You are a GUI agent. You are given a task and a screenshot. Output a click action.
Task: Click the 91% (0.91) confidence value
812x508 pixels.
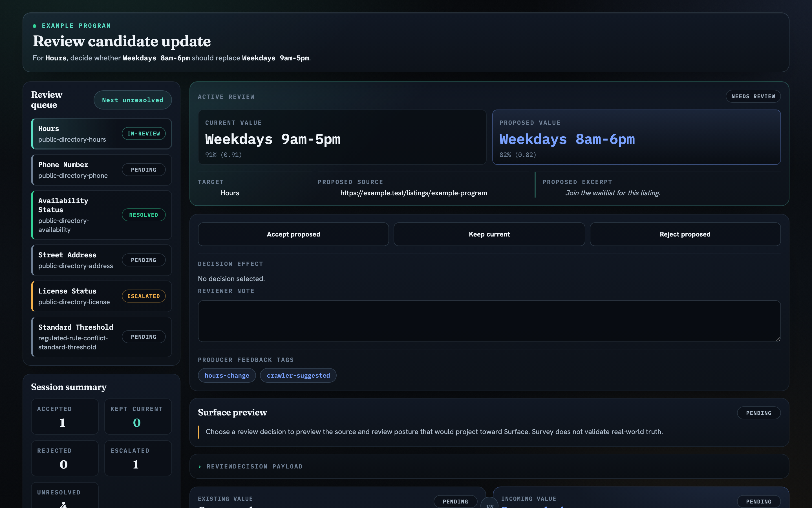(224, 155)
